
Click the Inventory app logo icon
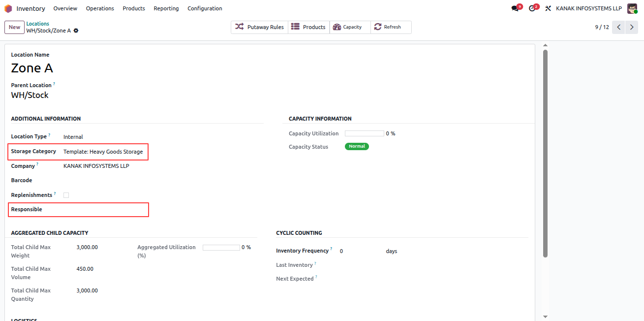[x=8, y=8]
